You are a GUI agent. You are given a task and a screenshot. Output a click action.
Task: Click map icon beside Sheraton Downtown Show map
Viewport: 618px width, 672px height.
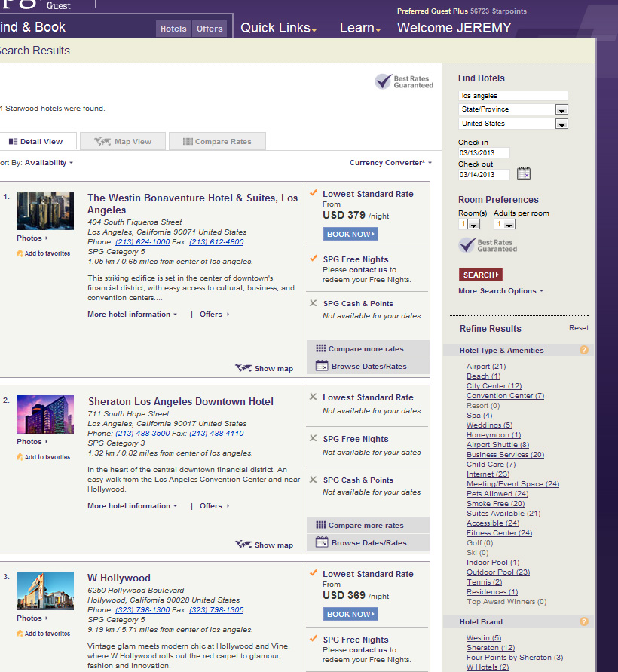coord(243,545)
